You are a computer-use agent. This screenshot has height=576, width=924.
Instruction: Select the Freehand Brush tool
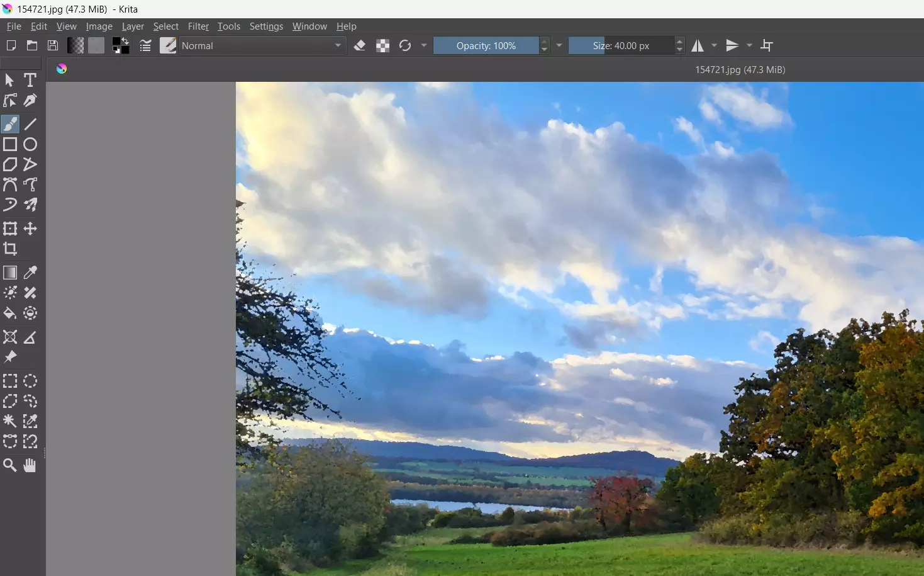click(x=10, y=124)
